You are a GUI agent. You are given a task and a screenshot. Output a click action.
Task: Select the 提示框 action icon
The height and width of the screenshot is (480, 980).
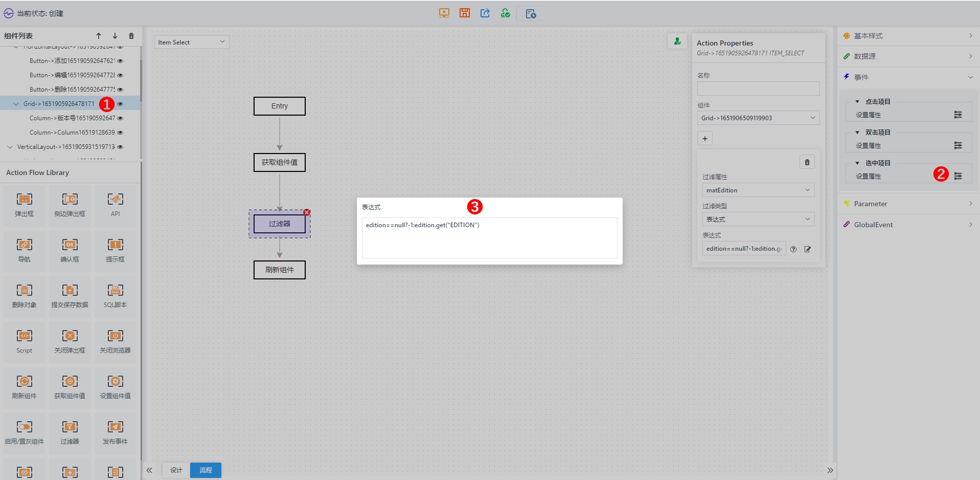115,245
